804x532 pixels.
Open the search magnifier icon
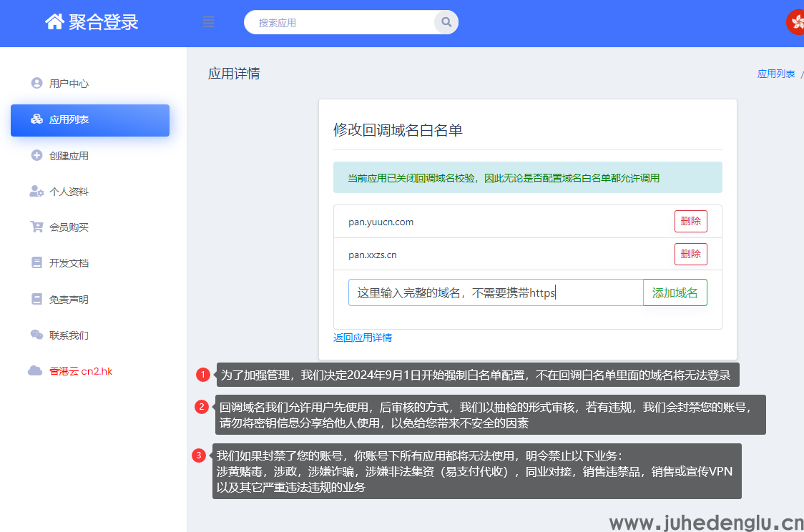tap(445, 22)
